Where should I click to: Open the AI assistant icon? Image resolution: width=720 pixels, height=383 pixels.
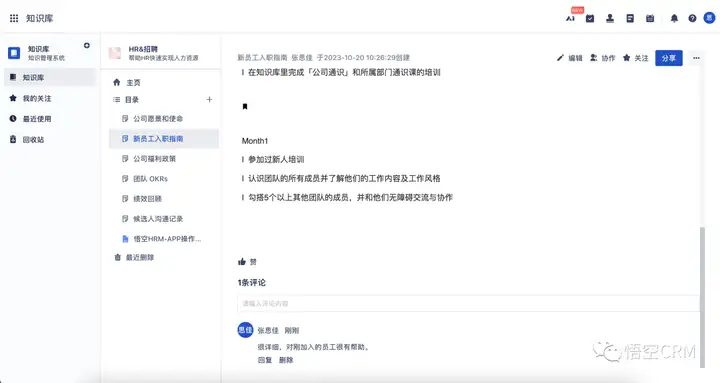pyautogui.click(x=570, y=18)
